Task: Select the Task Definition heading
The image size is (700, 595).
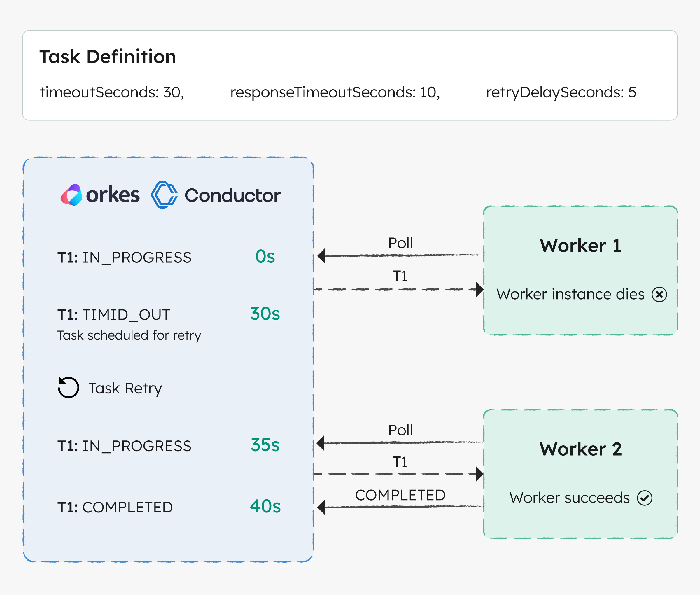Action: coord(108,57)
